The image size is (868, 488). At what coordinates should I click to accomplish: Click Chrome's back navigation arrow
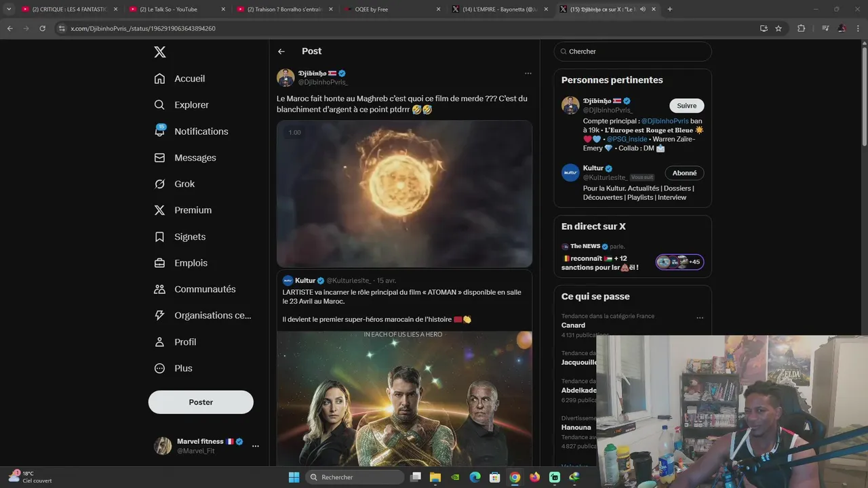pyautogui.click(x=9, y=28)
